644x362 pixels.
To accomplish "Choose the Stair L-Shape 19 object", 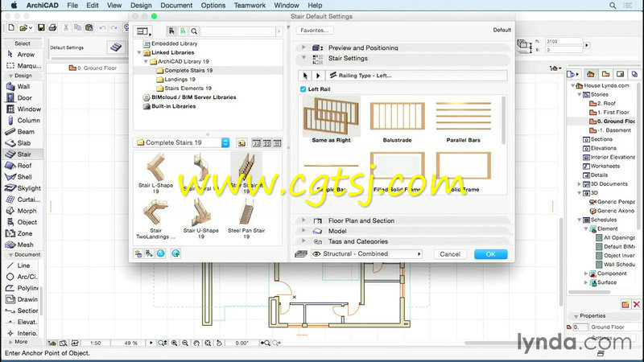I will (155, 173).
